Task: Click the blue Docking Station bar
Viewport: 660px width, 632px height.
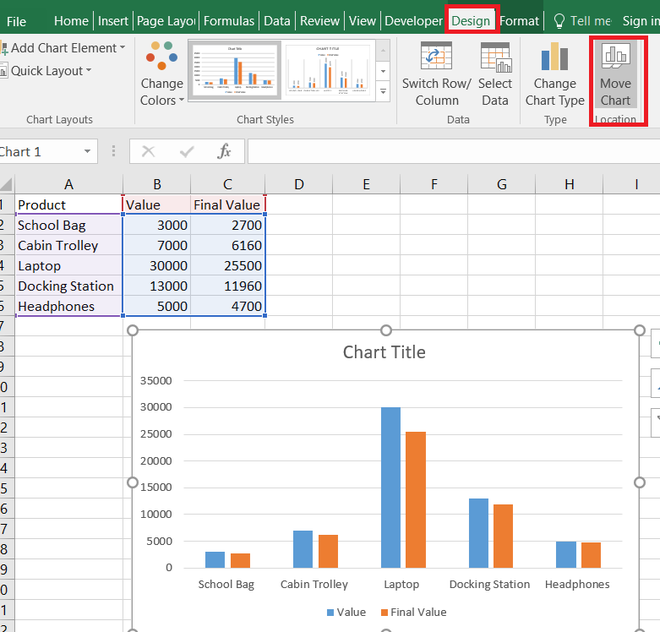Action: tap(479, 533)
